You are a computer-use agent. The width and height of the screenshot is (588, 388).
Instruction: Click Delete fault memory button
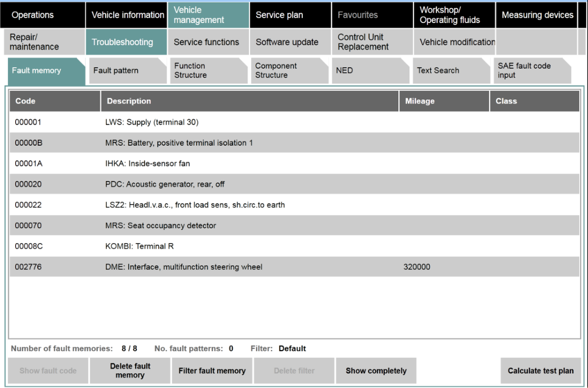click(x=130, y=371)
